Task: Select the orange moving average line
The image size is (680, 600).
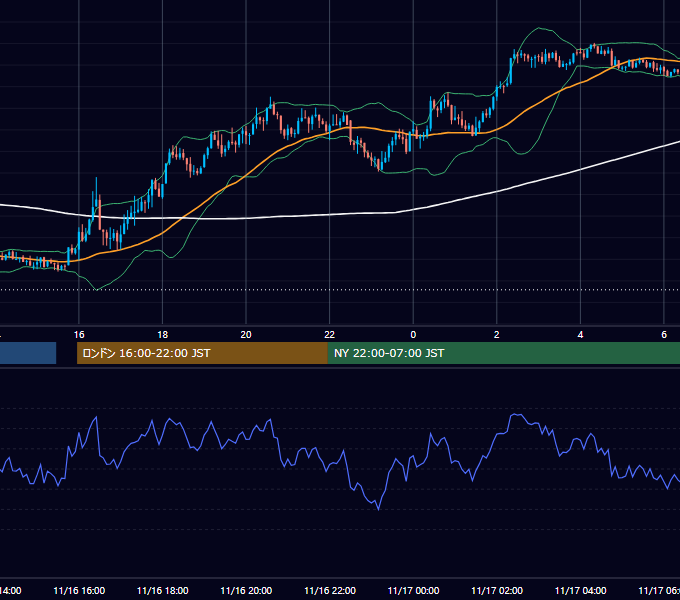Action: point(247,175)
